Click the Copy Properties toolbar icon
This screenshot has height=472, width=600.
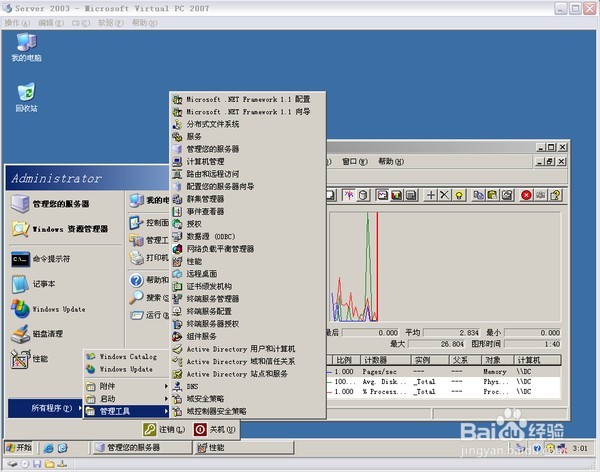point(478,195)
